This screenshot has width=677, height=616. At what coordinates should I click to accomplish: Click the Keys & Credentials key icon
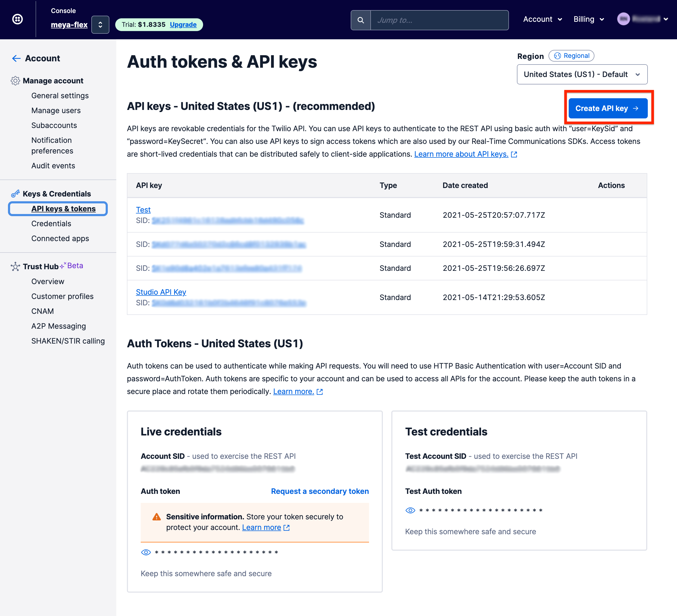click(15, 194)
